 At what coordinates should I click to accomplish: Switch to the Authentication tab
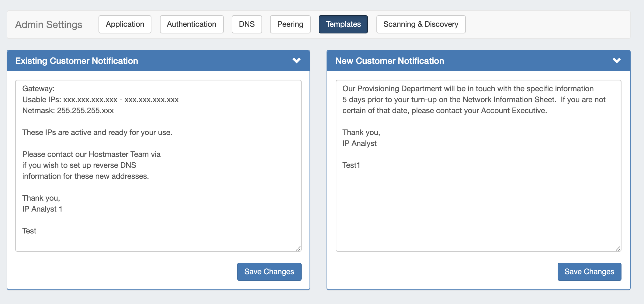192,24
